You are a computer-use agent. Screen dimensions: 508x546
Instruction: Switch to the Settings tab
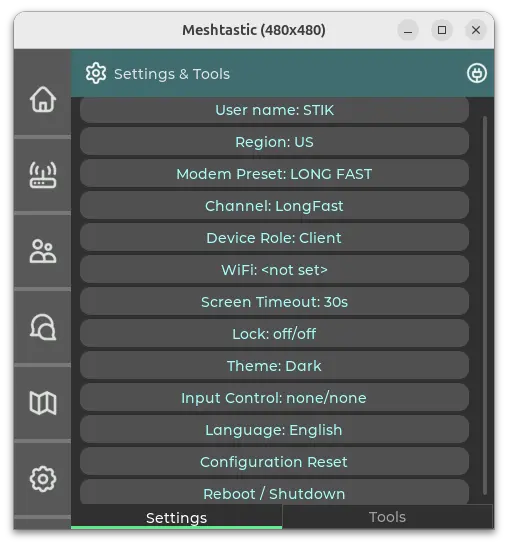coord(177,517)
